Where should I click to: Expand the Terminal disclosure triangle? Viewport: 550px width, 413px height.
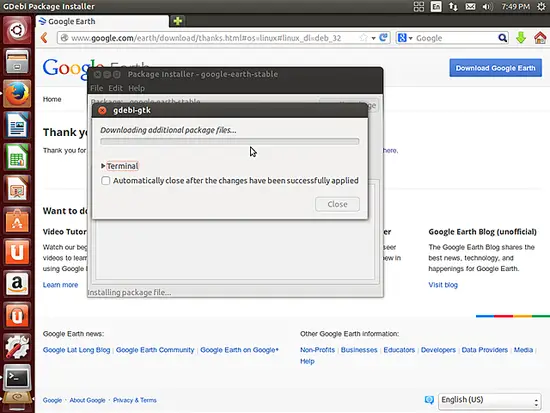[103, 166]
